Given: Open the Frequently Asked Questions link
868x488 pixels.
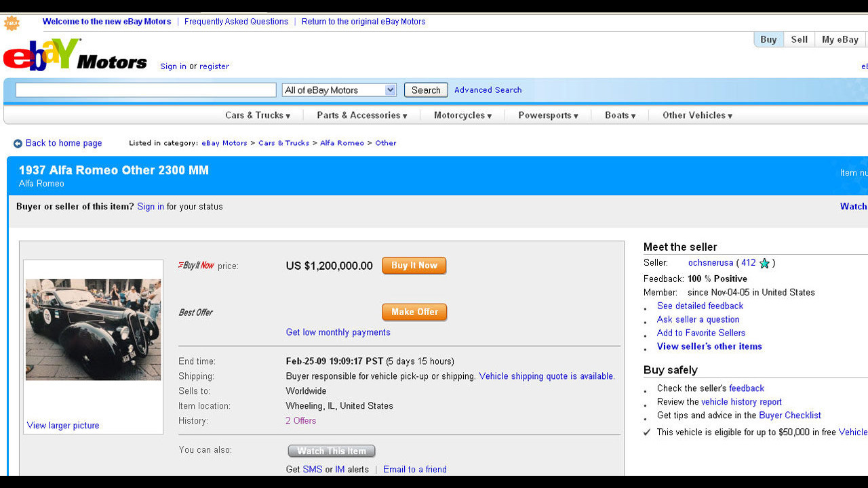Looking at the screenshot, I should (236, 22).
